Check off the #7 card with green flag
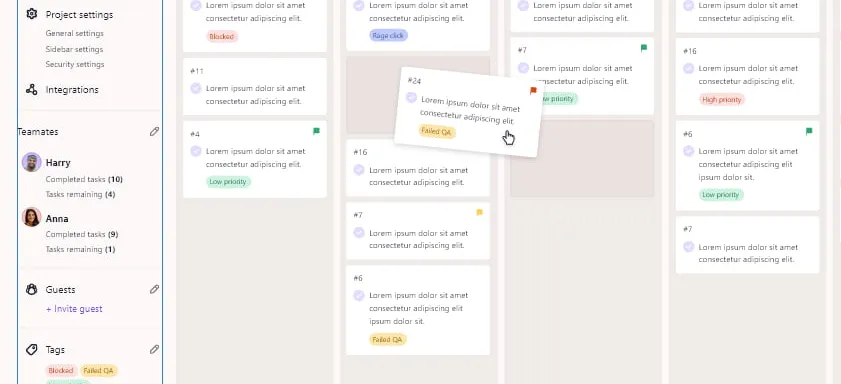This screenshot has width=841, height=384. point(523,68)
